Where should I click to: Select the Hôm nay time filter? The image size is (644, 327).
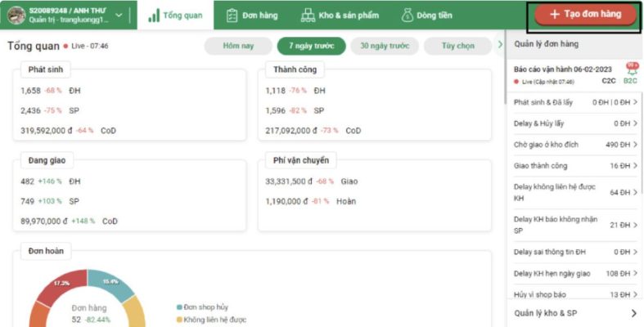(x=237, y=46)
